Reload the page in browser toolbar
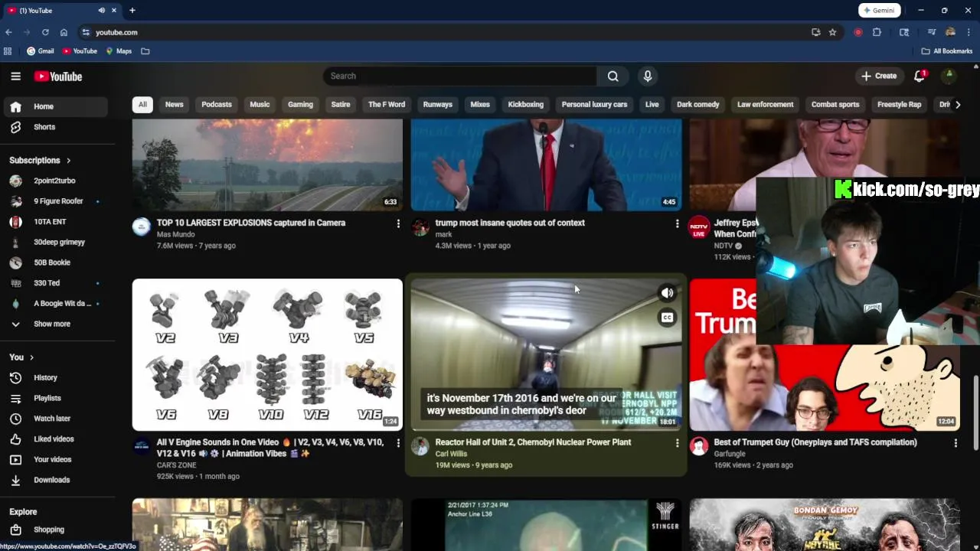The height and width of the screenshot is (551, 980). point(45,32)
